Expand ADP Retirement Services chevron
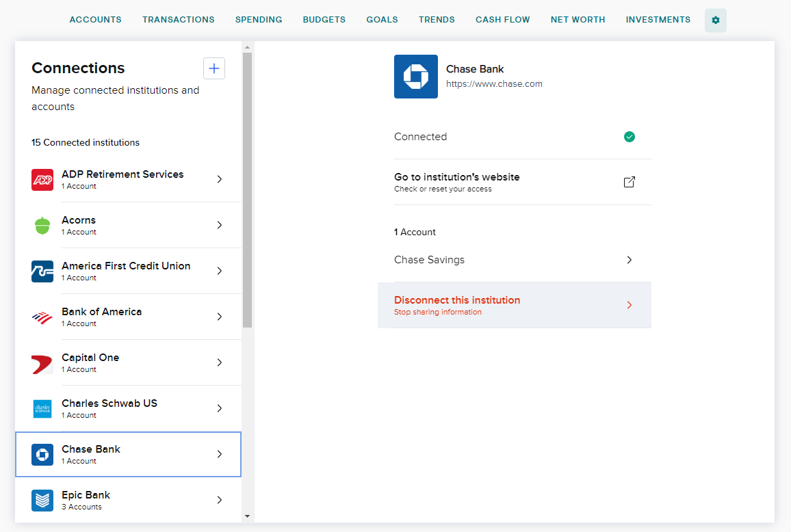This screenshot has height=532, width=791. pos(220,179)
